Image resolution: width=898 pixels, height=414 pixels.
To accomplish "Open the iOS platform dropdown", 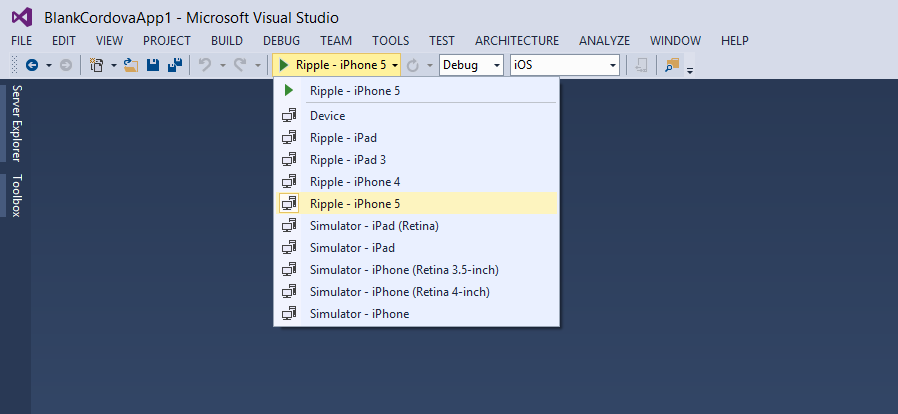I will tap(564, 65).
